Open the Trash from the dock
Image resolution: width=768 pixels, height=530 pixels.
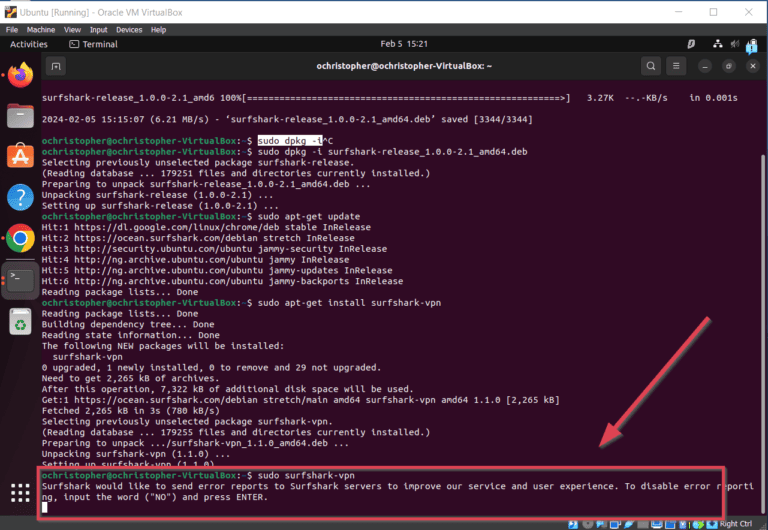coord(20,321)
